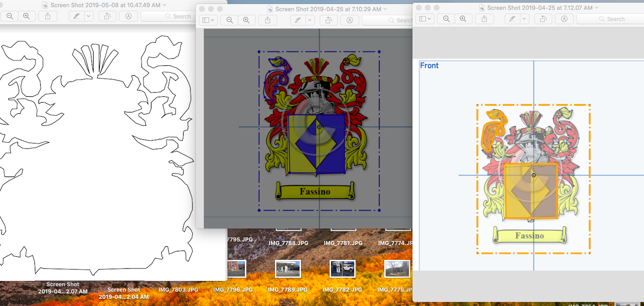Open sidebar view menu in 7.12.07 AM window
This screenshot has height=306, width=644.
coord(424,19)
